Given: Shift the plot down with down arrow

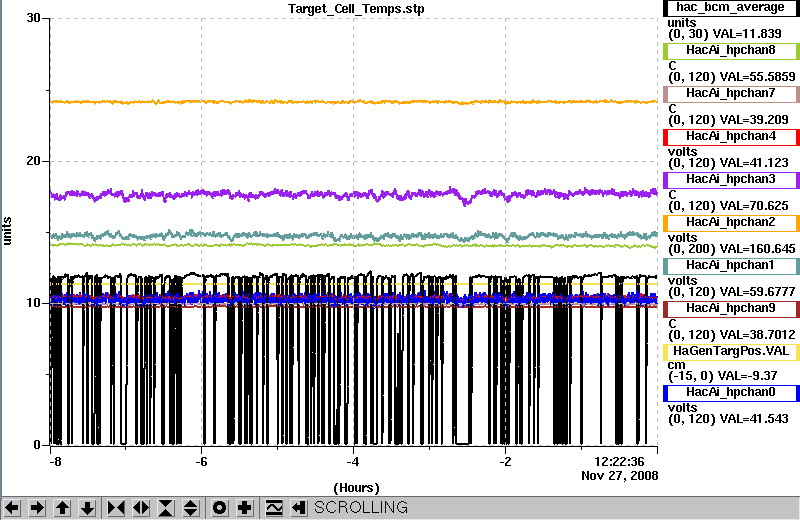Looking at the screenshot, I should click(87, 508).
